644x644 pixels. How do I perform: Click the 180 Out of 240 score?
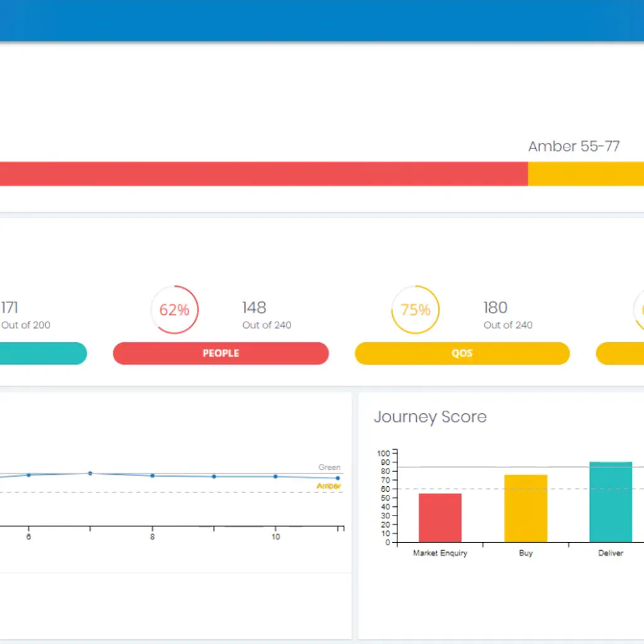(x=507, y=315)
